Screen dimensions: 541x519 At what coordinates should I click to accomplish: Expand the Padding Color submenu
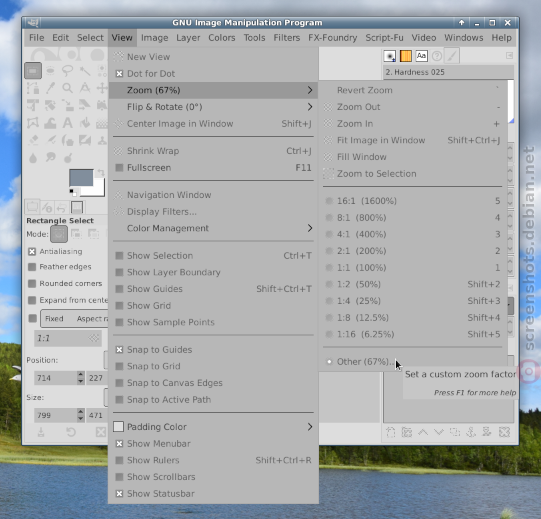tap(213, 427)
